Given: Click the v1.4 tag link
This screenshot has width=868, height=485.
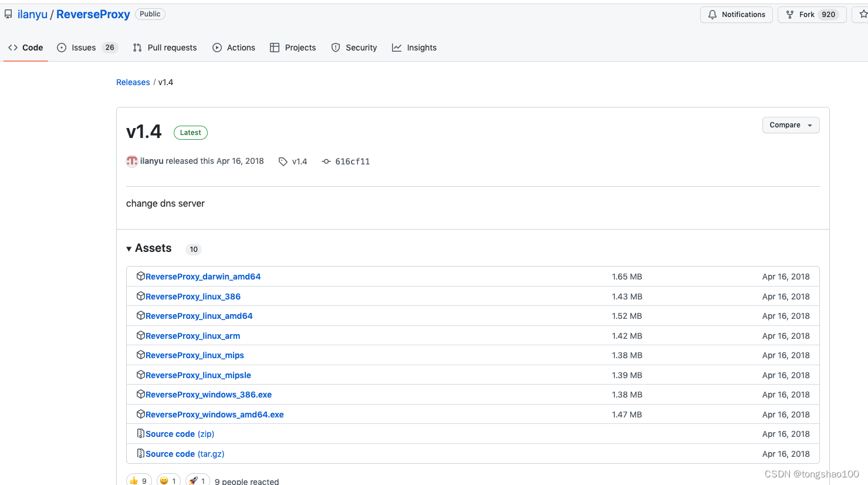Looking at the screenshot, I should coord(299,161).
